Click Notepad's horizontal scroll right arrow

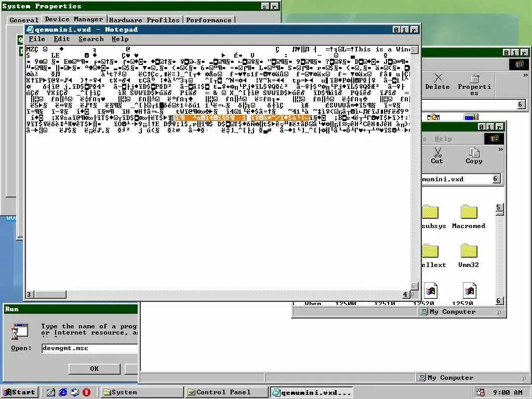405,294
